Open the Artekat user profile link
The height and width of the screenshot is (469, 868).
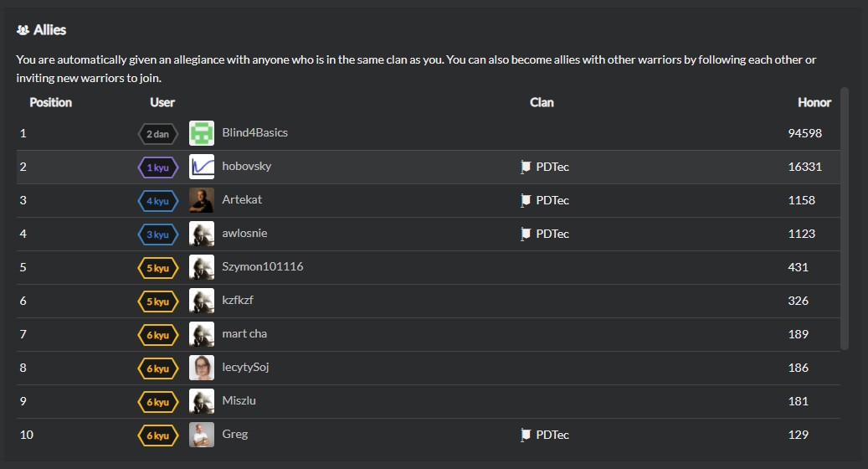click(x=242, y=199)
